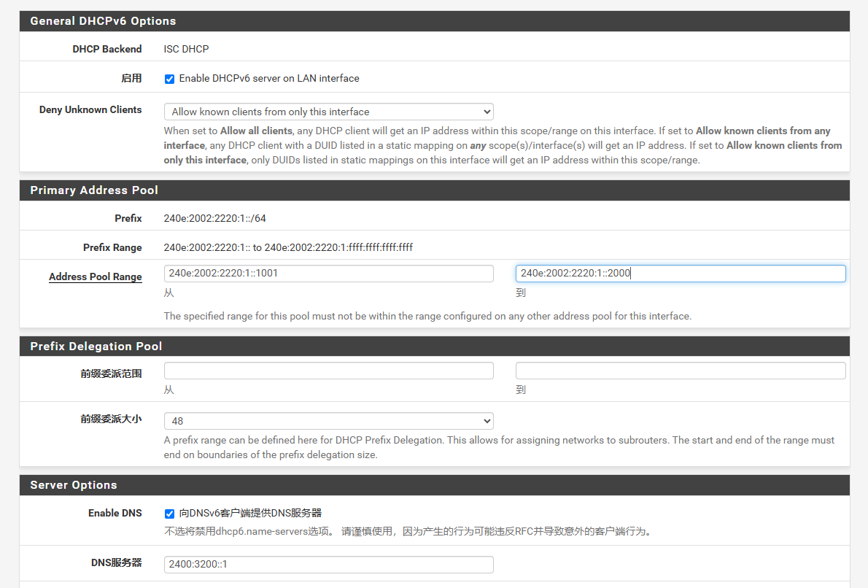Click the Deny Unknown Clients field label
868x588 pixels.
point(90,110)
